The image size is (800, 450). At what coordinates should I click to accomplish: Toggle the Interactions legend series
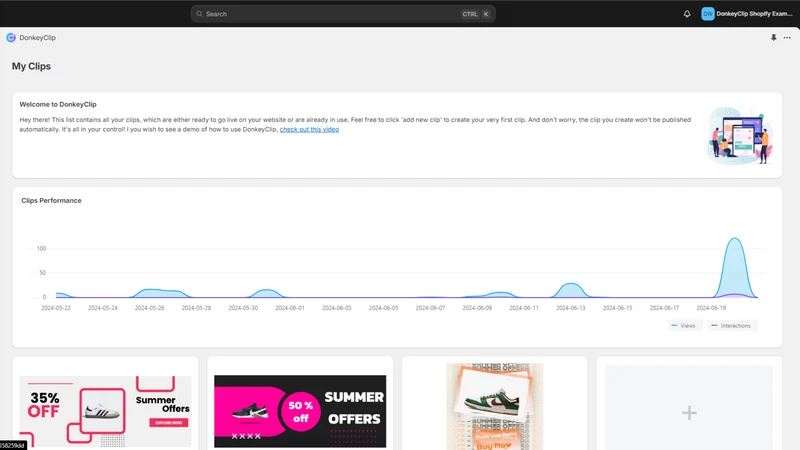732,326
